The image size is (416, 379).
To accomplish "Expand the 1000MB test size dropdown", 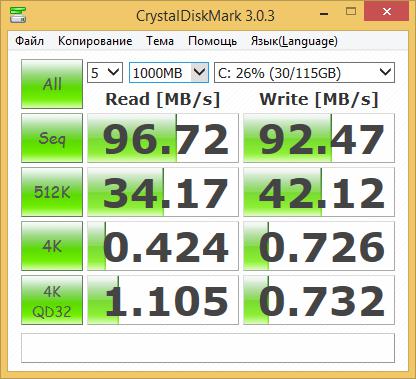I will (x=169, y=73).
